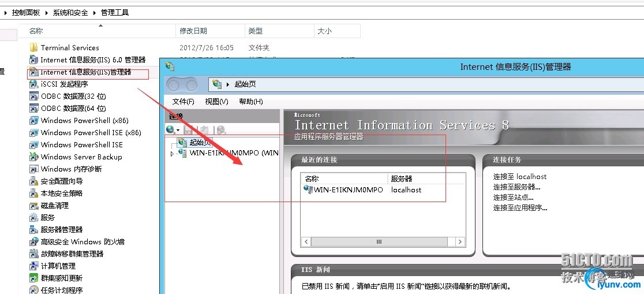The width and height of the screenshot is (644, 294).
Task: Click the Create New Connection globe icon
Action: 170,130
